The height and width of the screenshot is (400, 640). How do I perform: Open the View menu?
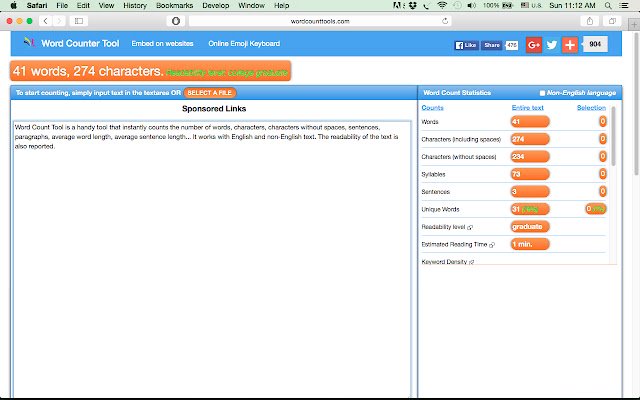[106, 5]
